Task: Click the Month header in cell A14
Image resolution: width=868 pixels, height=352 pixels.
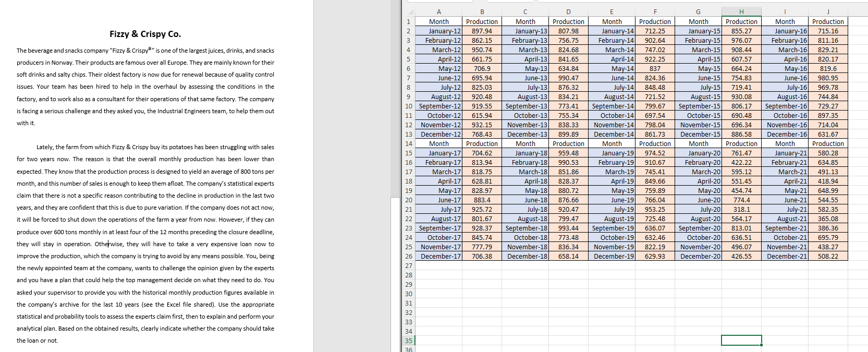Action: 438,143
